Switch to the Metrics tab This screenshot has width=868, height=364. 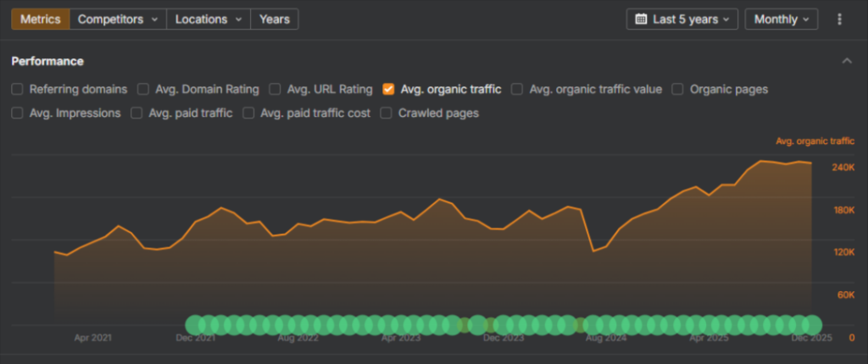coord(40,19)
